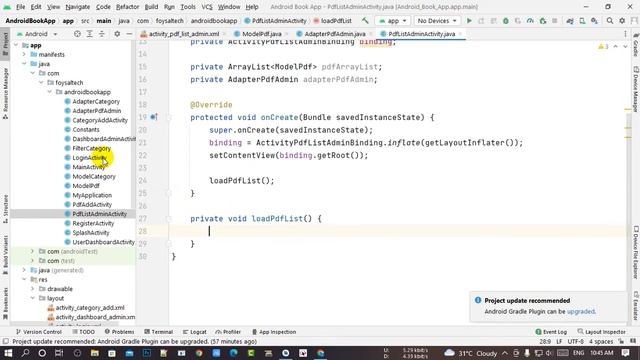Screen dimensions: 640x360
Task: Click the Debug app bug icon
Action: tap(506, 20)
